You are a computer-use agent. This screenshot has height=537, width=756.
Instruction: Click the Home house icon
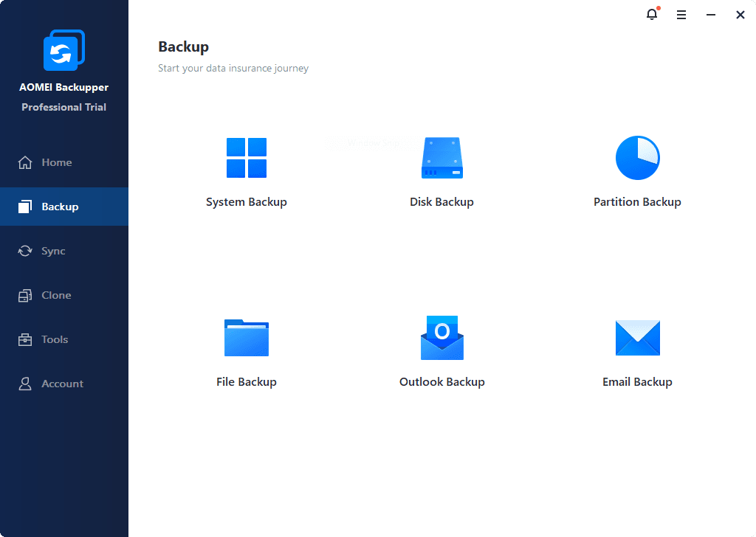(x=25, y=163)
